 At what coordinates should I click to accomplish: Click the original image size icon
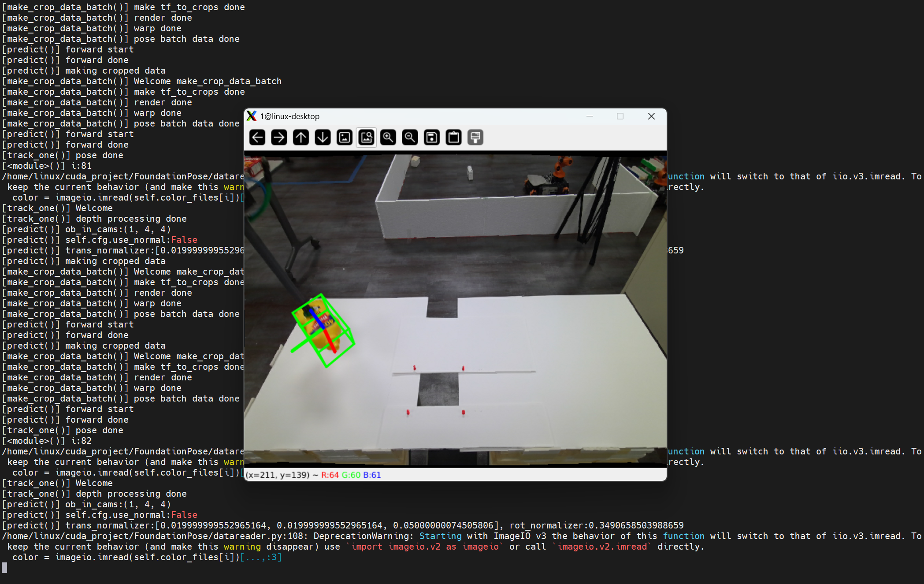[x=345, y=138]
